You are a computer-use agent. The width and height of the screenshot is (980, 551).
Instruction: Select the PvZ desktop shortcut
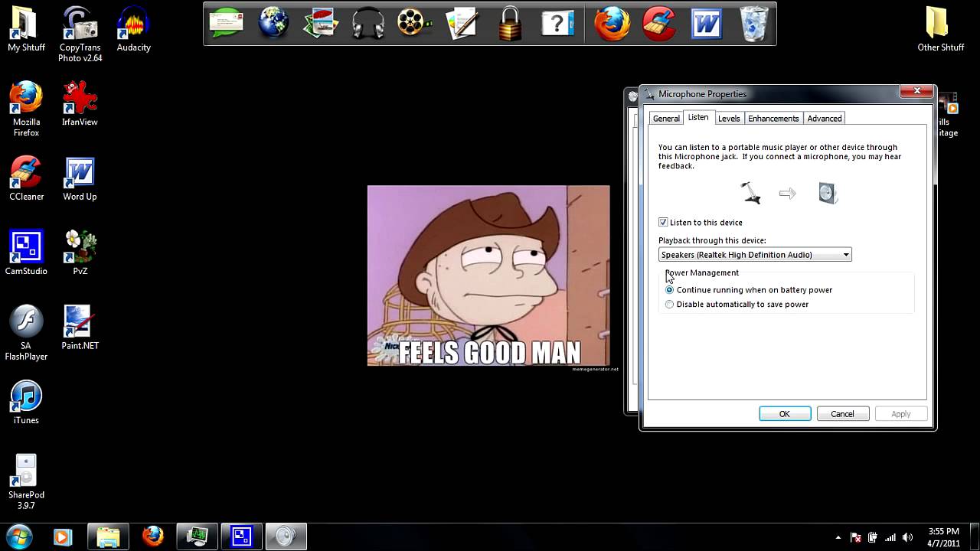(x=80, y=253)
